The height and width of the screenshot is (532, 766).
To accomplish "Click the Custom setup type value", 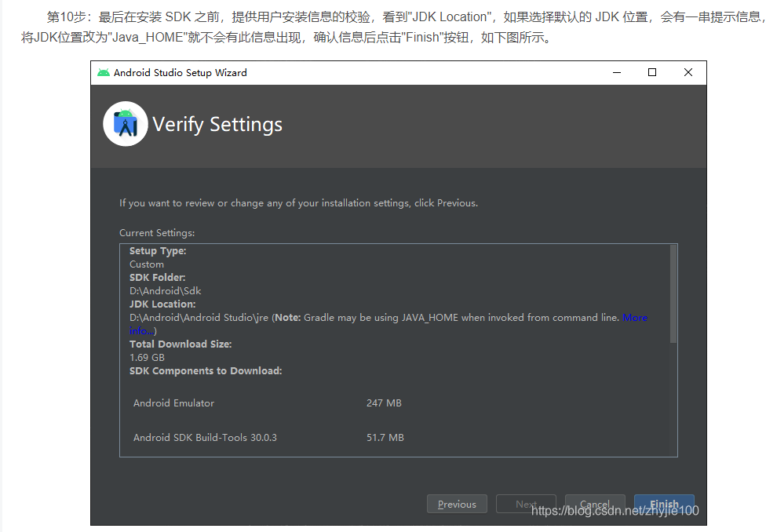I will (x=147, y=264).
